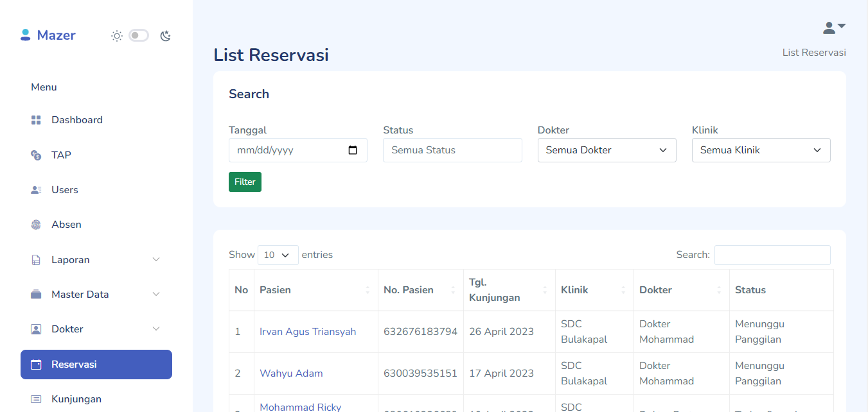Select Reservasi in the sidebar menu

click(x=96, y=365)
